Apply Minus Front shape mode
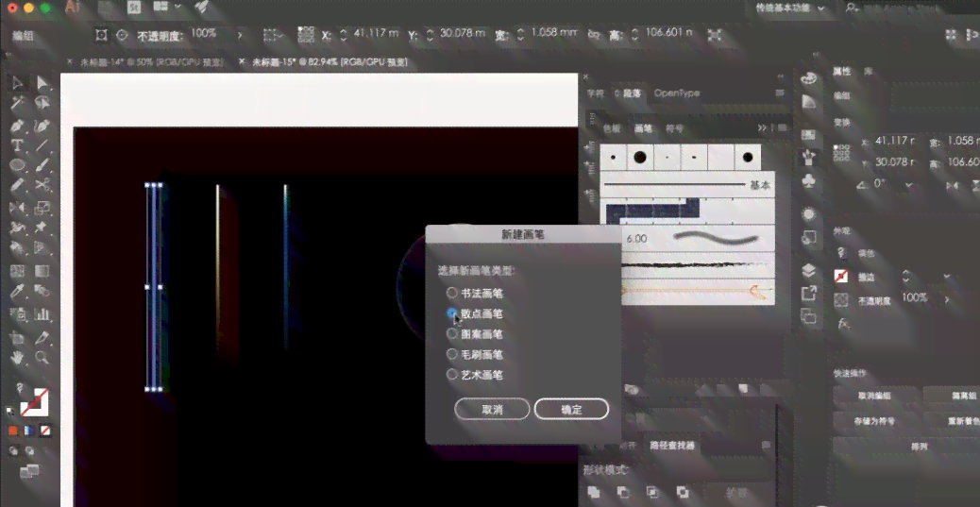980x507 pixels. coord(623,492)
